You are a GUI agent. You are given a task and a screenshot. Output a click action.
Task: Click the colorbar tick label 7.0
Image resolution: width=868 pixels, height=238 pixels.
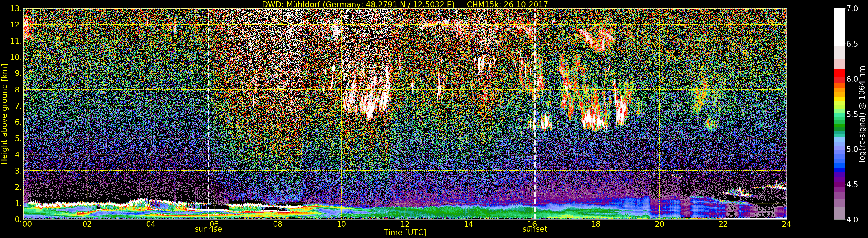(x=853, y=9)
